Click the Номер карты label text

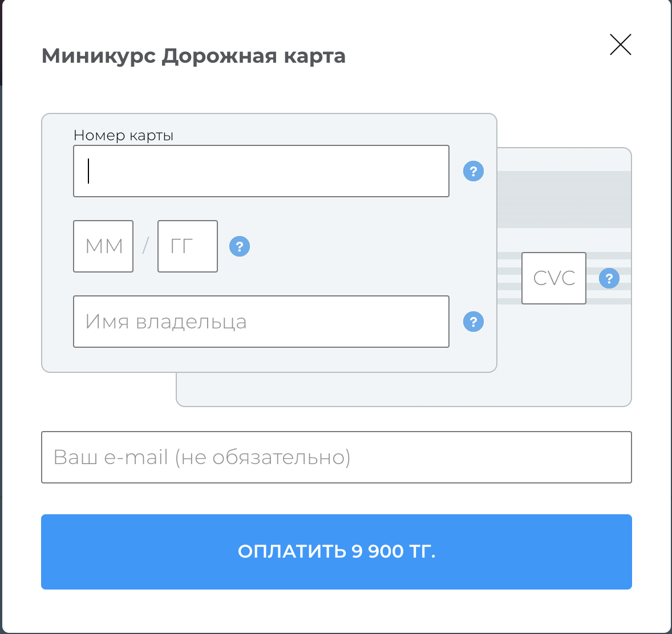point(123,136)
